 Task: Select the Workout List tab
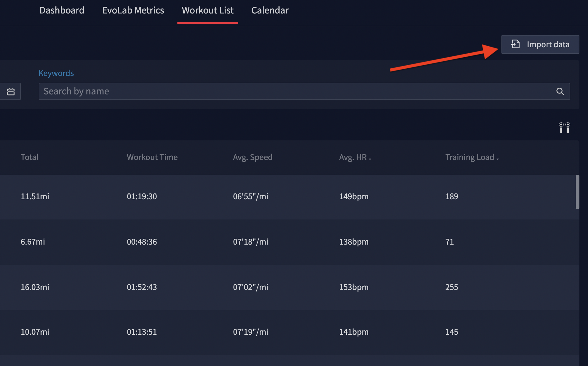207,10
